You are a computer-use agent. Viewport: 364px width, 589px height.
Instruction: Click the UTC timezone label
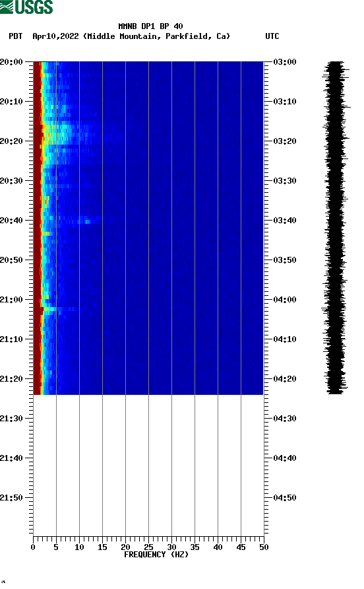tap(272, 36)
